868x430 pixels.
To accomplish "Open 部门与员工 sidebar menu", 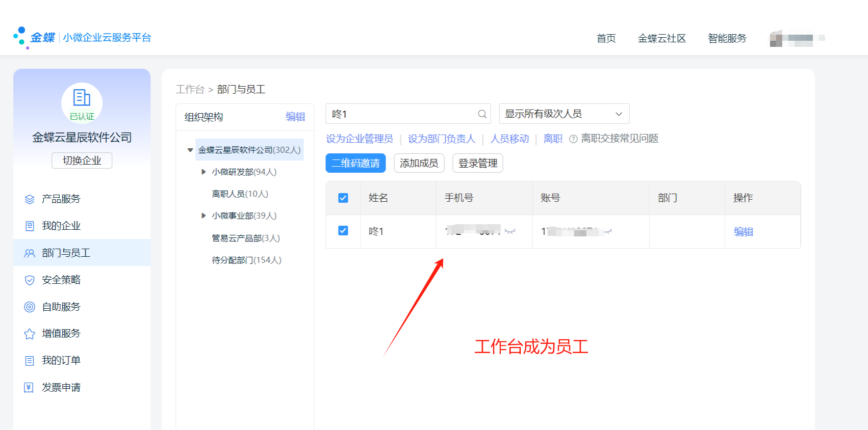I will click(82, 253).
